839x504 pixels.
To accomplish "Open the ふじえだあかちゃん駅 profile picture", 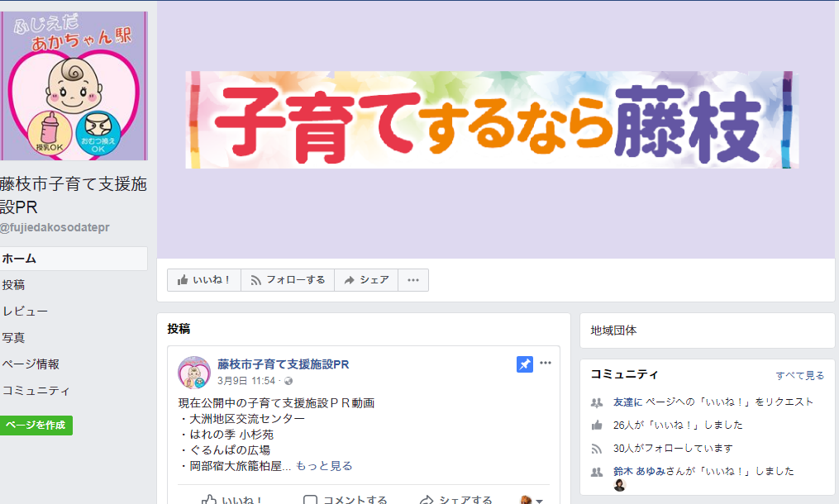I will [74, 86].
